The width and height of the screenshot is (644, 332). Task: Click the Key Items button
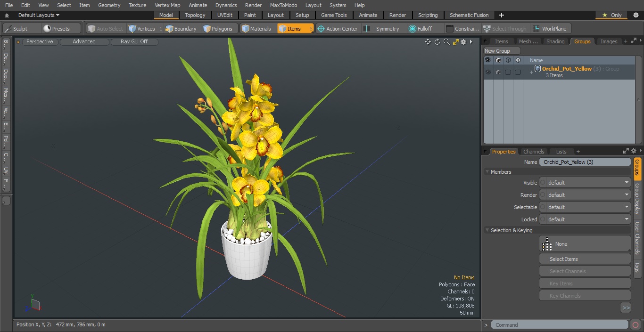coord(585,283)
